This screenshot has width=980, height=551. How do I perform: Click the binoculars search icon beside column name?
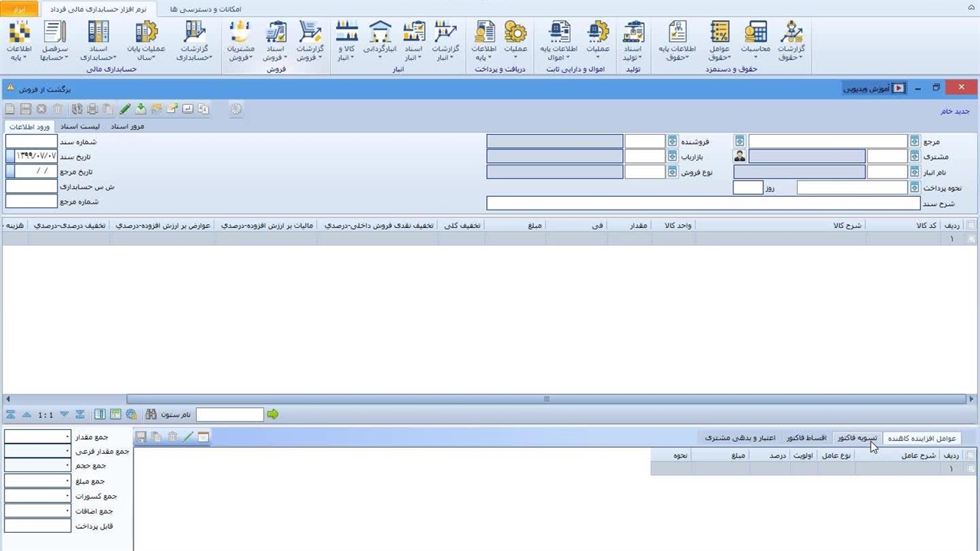151,415
